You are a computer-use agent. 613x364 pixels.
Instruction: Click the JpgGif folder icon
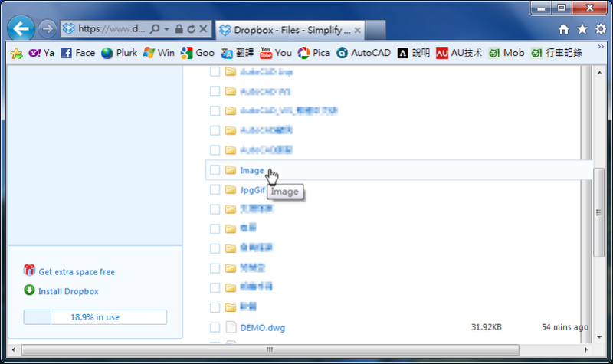[231, 189]
